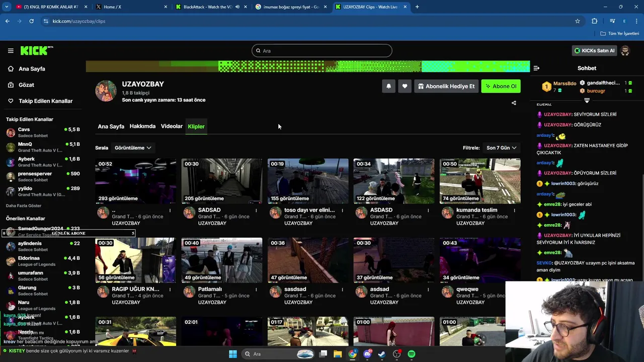The width and height of the screenshot is (644, 362).
Task: Open Gözat in the sidebar
Action: pyautogui.click(x=26, y=85)
